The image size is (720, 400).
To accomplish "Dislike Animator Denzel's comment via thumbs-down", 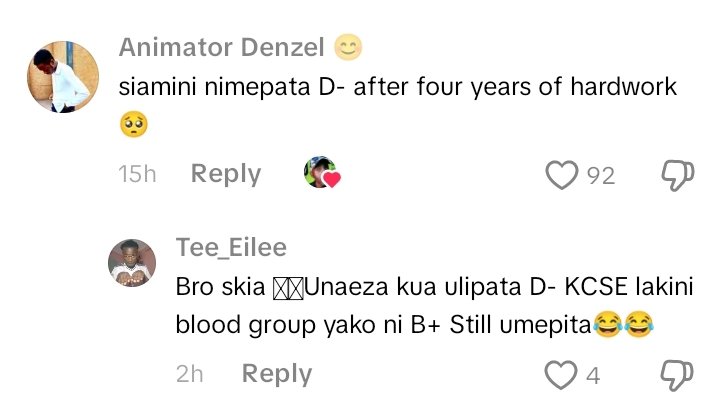I will pos(677,175).
